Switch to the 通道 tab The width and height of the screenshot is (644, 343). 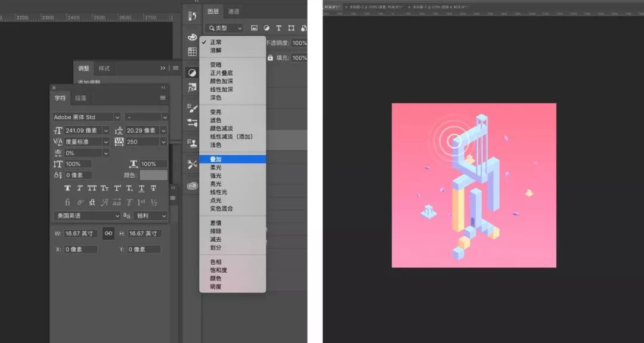pos(234,11)
